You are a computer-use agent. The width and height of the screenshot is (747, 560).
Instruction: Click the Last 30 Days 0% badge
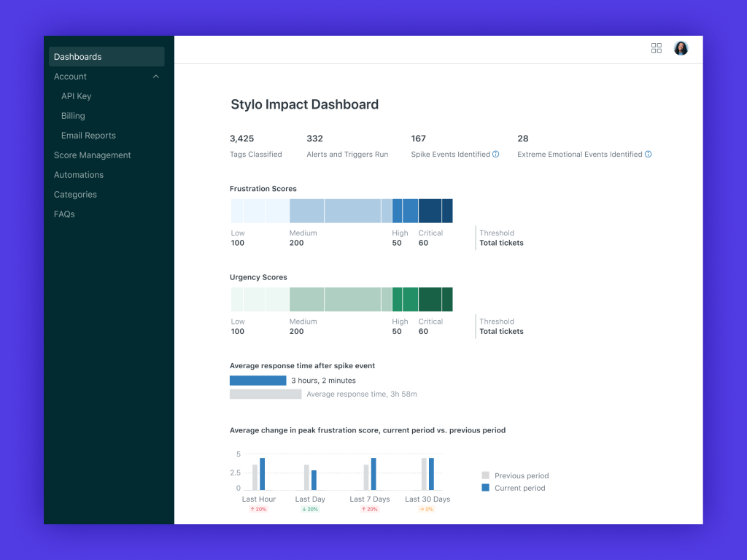426,510
